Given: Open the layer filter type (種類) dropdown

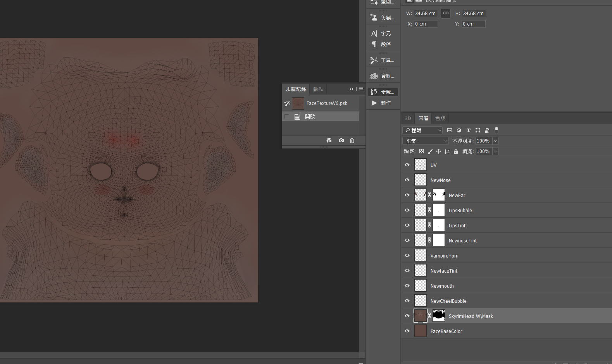Looking at the screenshot, I should pyautogui.click(x=422, y=130).
